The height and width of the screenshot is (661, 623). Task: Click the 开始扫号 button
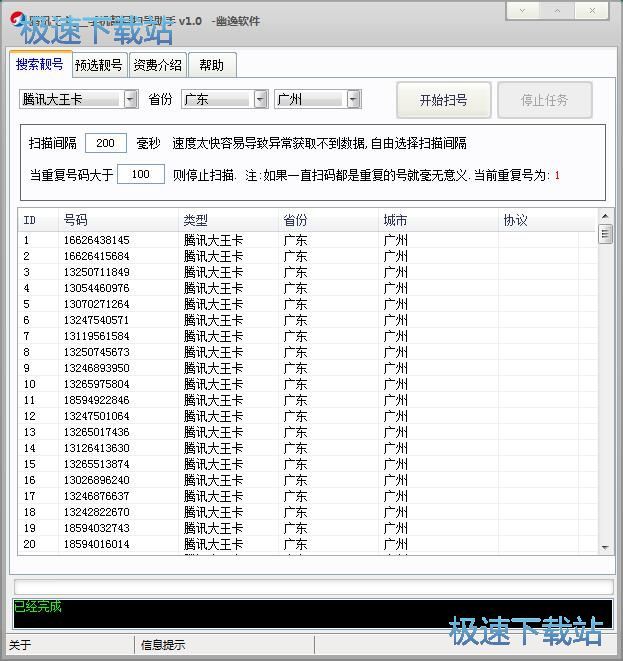tap(443, 100)
